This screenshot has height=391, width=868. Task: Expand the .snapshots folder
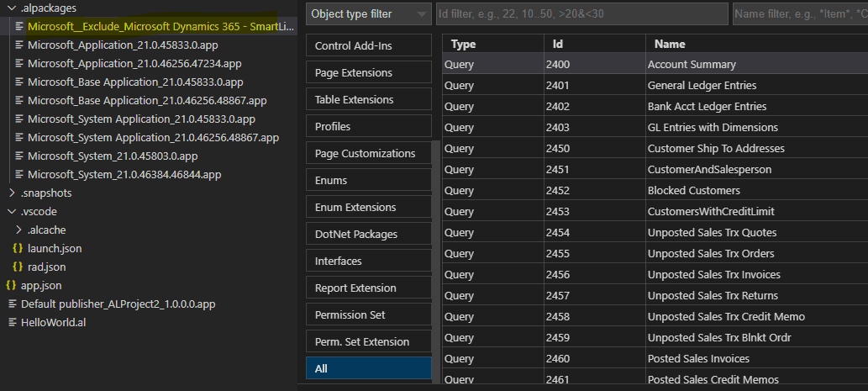click(x=13, y=193)
